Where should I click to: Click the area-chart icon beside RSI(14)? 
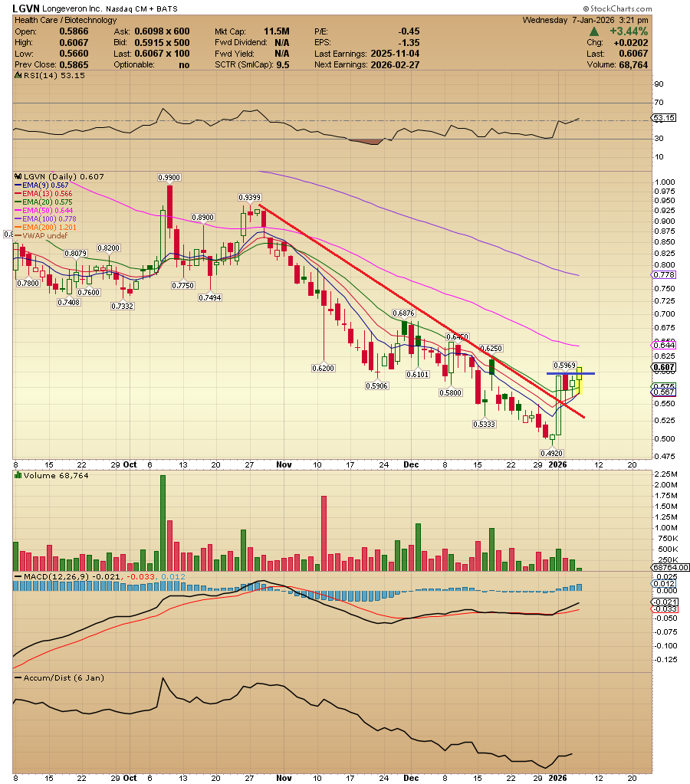(18, 76)
